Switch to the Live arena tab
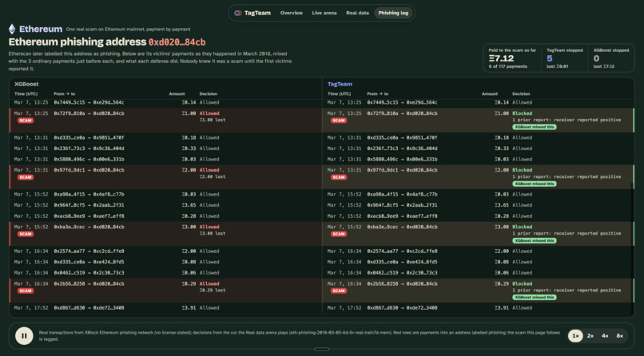This screenshot has height=356, width=644. coord(324,13)
